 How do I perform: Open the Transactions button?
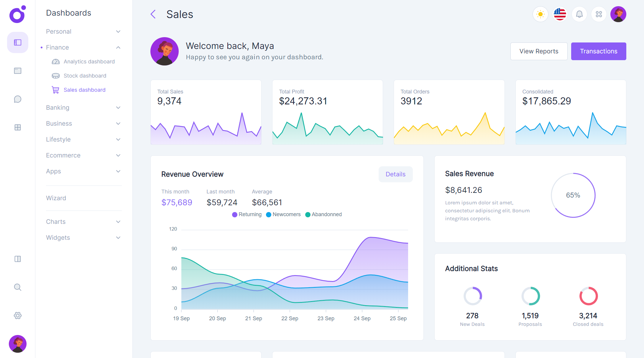pyautogui.click(x=599, y=51)
